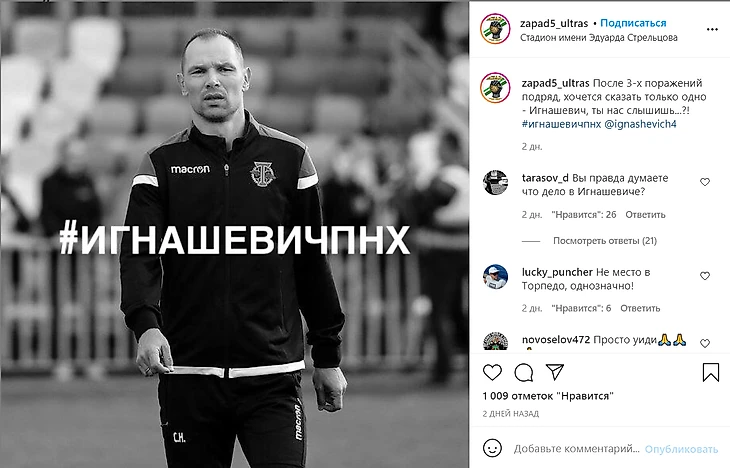Open location 'Стадион имени Эдуарда Стрельцова'
Screen dimensions: 730x468
click(599, 38)
